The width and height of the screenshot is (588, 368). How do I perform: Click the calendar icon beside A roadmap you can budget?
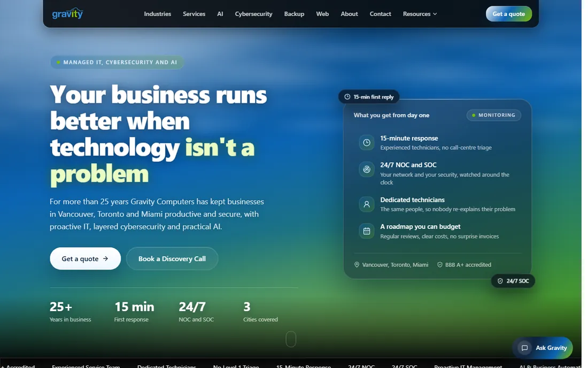point(366,231)
